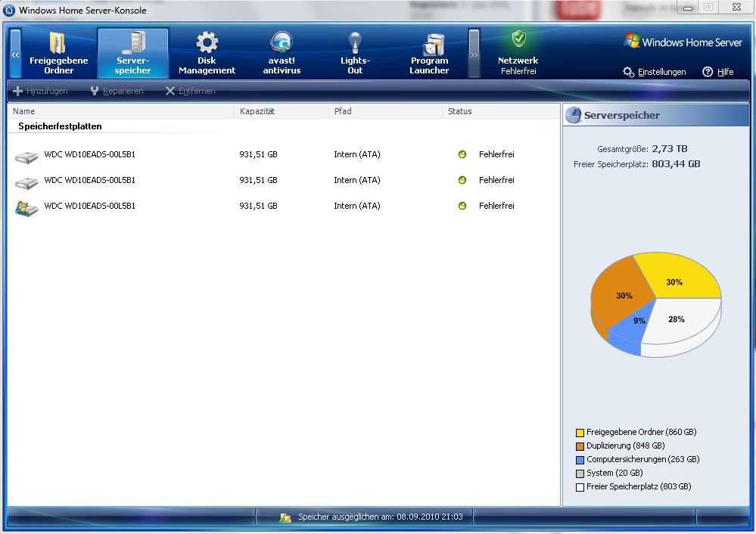Click the yellow Freigegebene Ordner legend swatch
Screen dimensions: 756x534
[x=580, y=433]
